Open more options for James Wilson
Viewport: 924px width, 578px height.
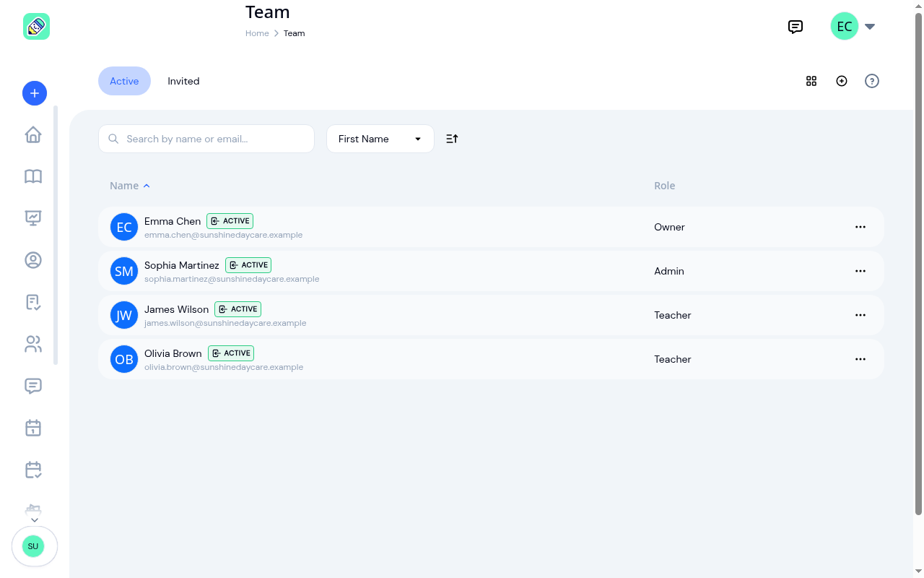[860, 315]
